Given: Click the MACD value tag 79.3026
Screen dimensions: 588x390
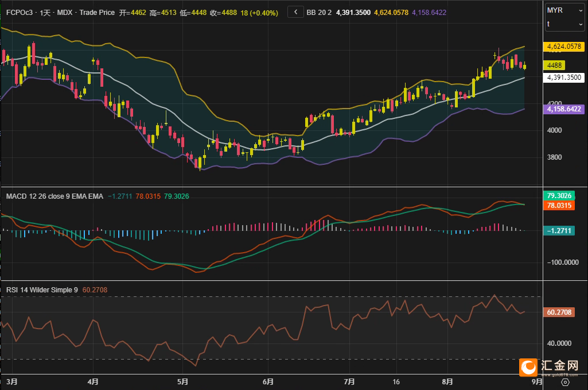Looking at the screenshot, I should click(559, 195).
